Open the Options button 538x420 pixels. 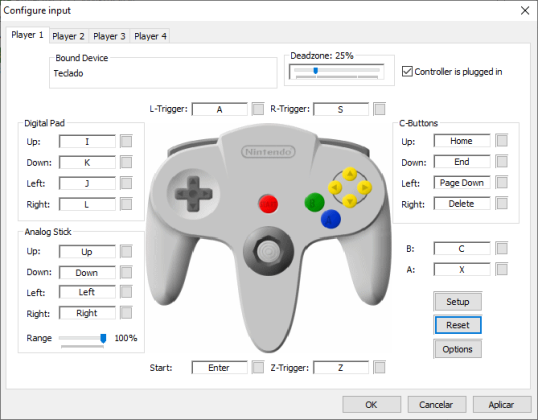458,349
